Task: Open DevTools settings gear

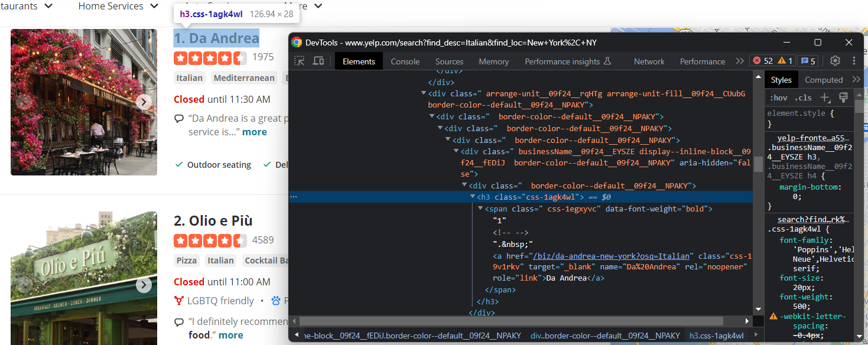Action: [835, 61]
